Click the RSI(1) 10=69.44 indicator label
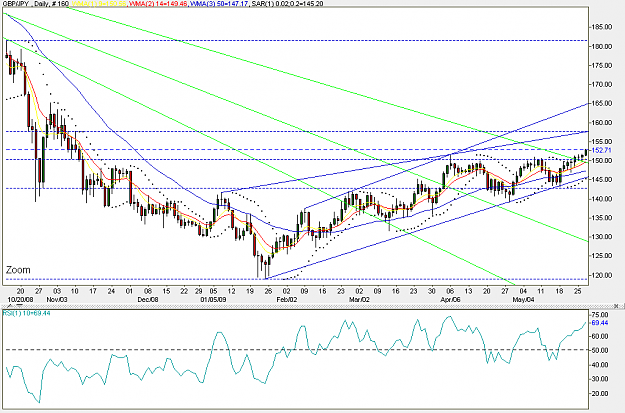 coord(27,313)
